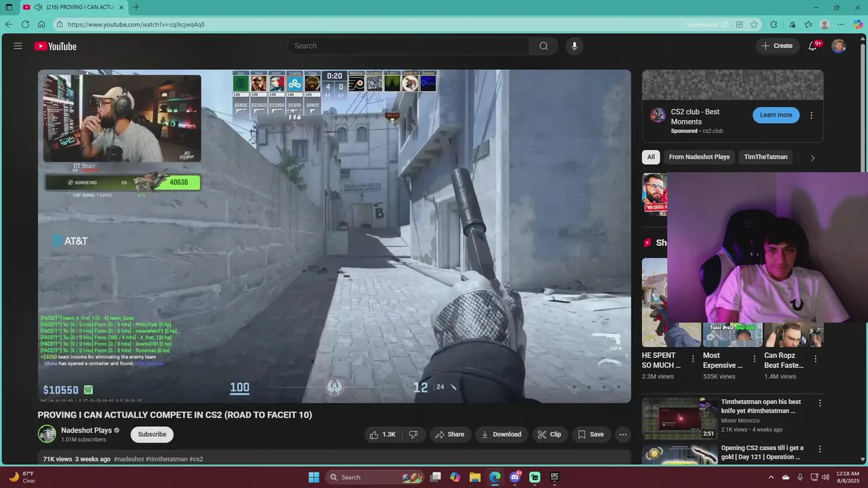The width and height of the screenshot is (868, 488).
Task: Open Nadeshot Plays channel name link
Action: (x=86, y=430)
